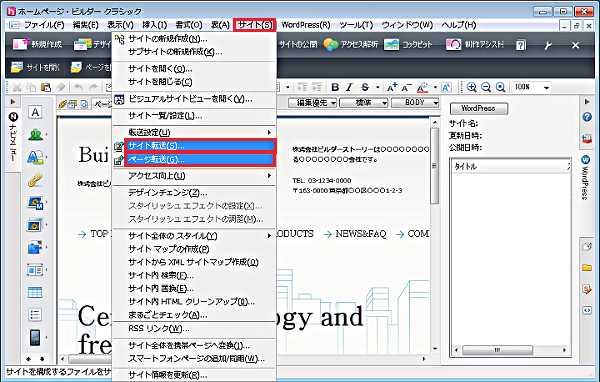
Task: Click the Zoom out magnifier icon
Action: 486,87
